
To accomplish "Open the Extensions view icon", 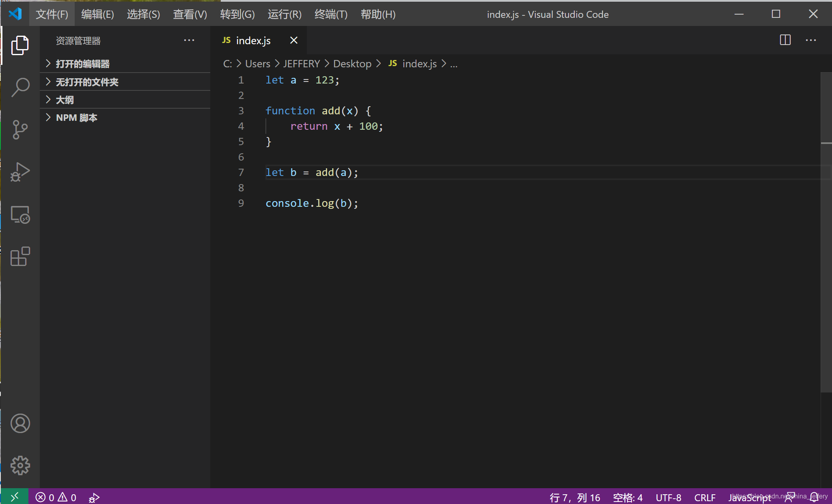I will [x=20, y=257].
